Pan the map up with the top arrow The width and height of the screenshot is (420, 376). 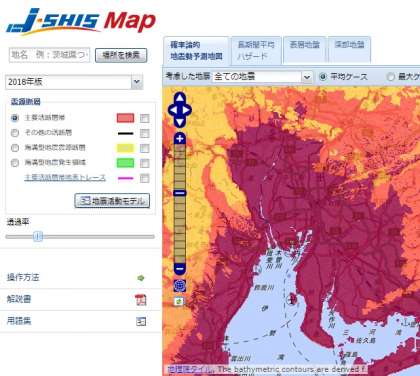(180, 98)
